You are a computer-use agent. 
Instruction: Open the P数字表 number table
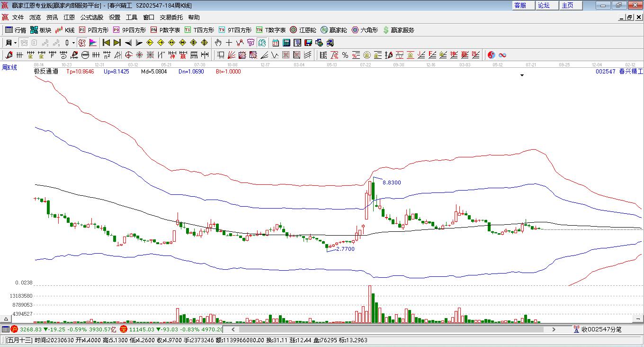(165, 30)
